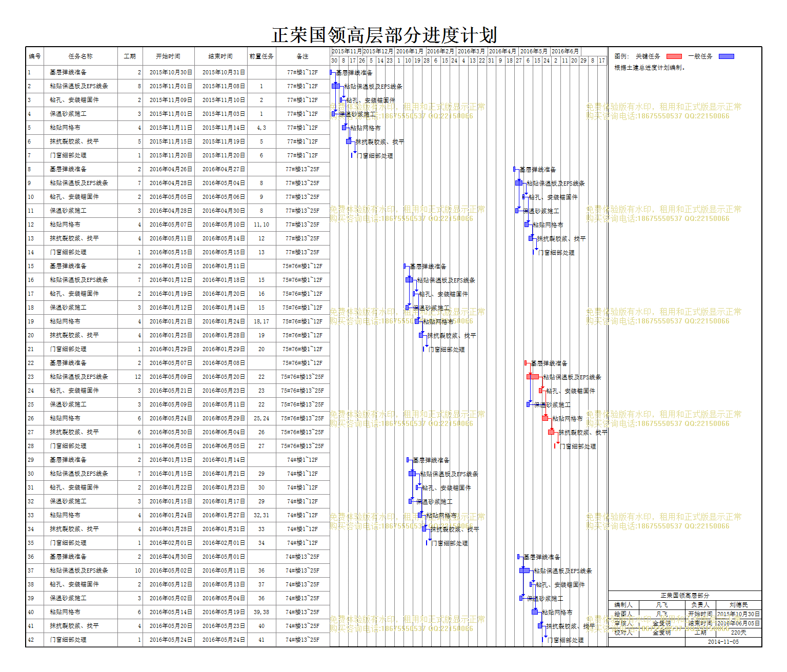Click the red 关键任务 legend swatch
Screen dimensions: 787x672
click(674, 56)
